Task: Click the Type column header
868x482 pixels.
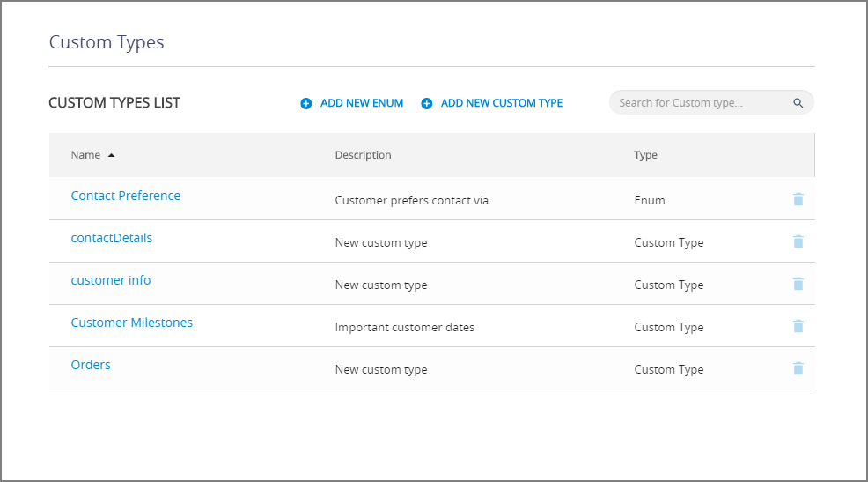Action: coord(645,155)
